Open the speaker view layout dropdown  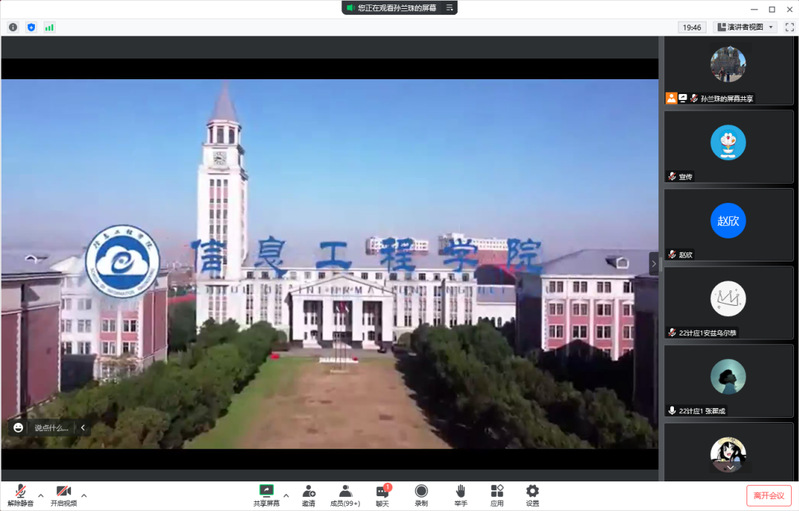pos(745,27)
